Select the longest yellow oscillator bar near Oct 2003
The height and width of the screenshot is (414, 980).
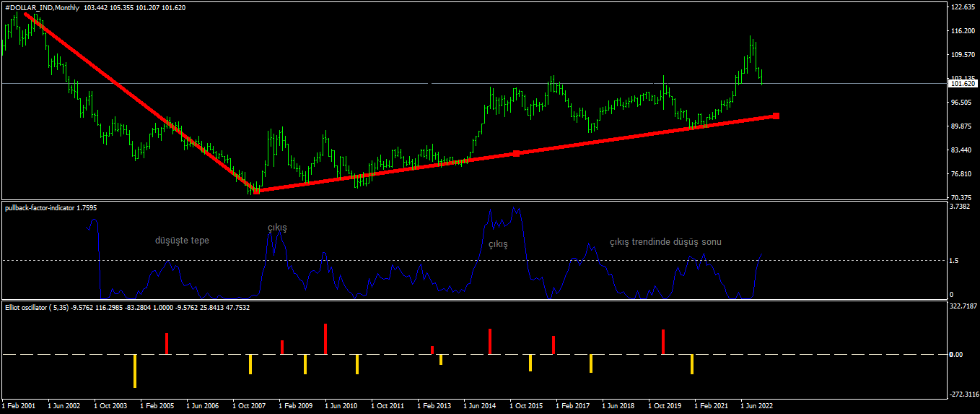[134, 371]
